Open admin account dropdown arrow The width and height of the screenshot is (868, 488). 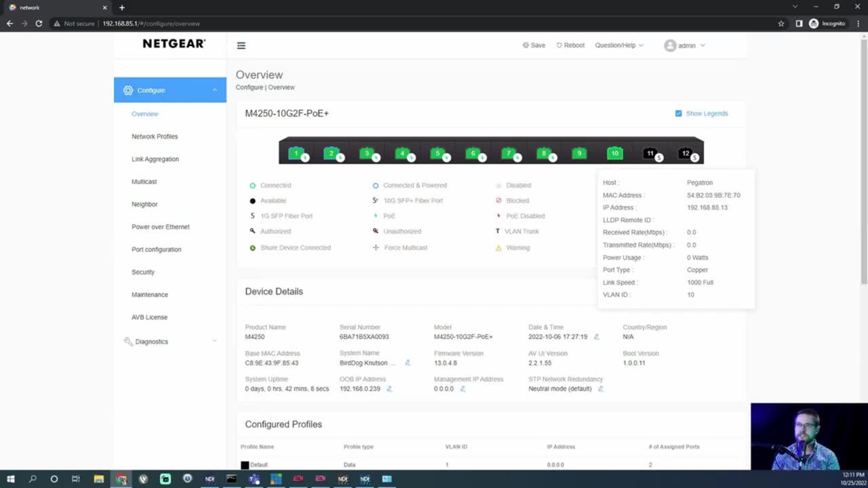703,45
